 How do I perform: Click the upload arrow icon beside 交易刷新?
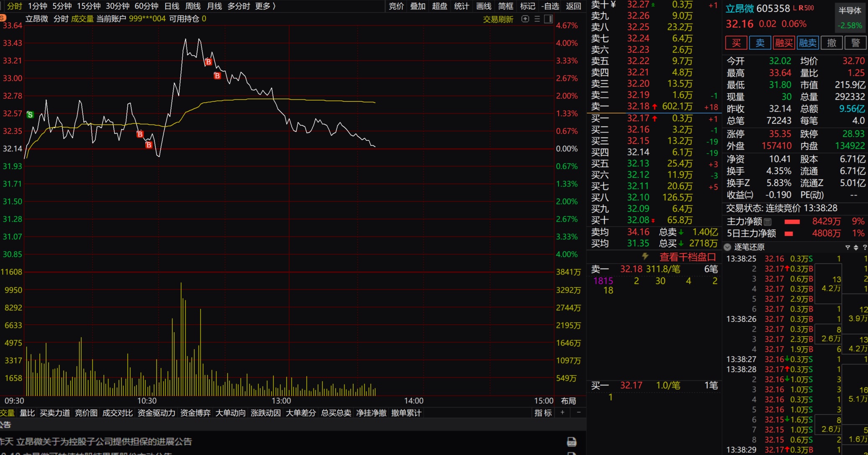525,19
